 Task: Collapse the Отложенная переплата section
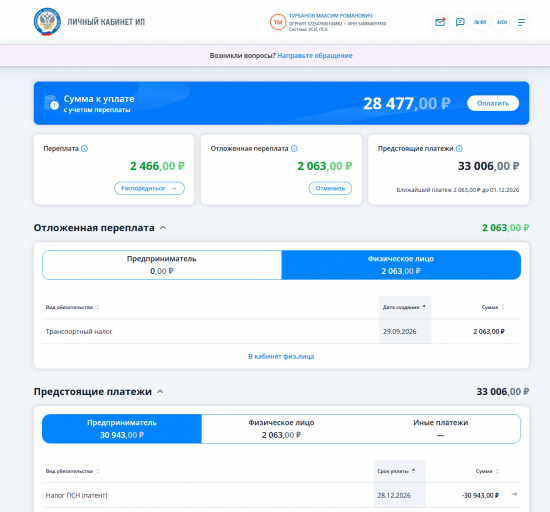pos(163,228)
